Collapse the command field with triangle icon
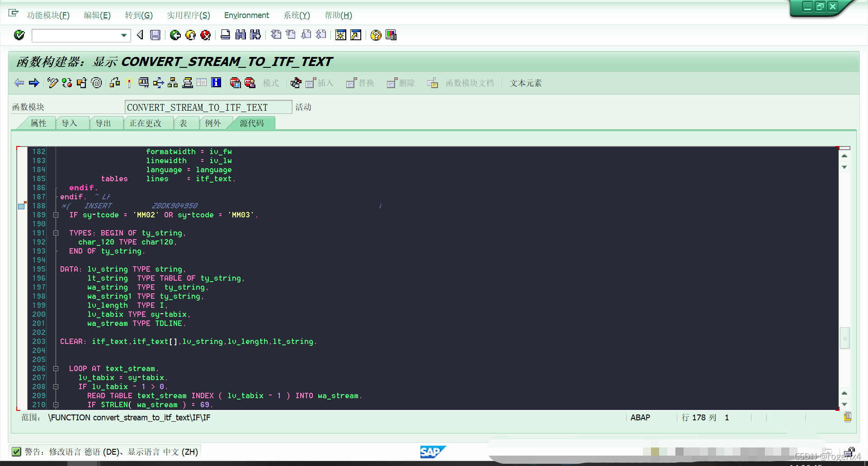 pyautogui.click(x=140, y=35)
